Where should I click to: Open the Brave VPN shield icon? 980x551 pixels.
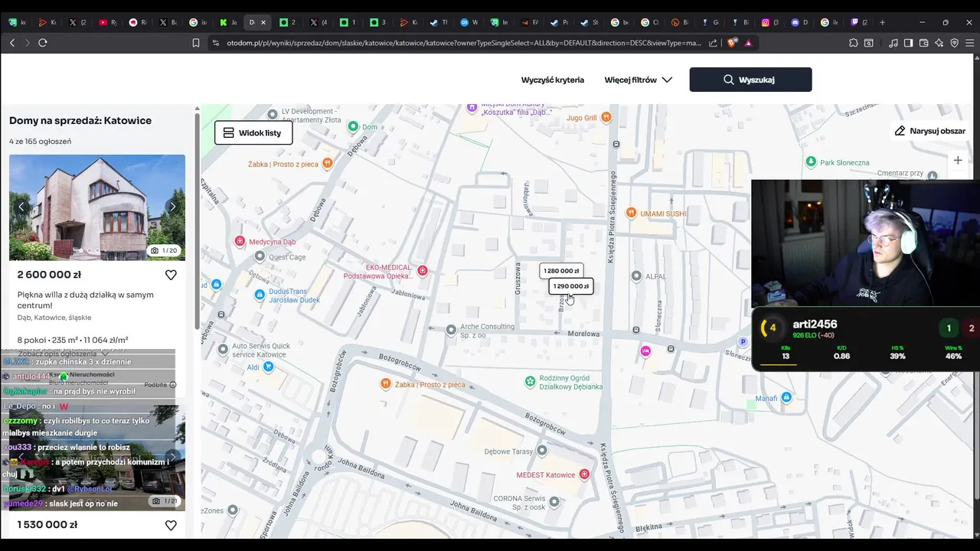pyautogui.click(x=955, y=43)
